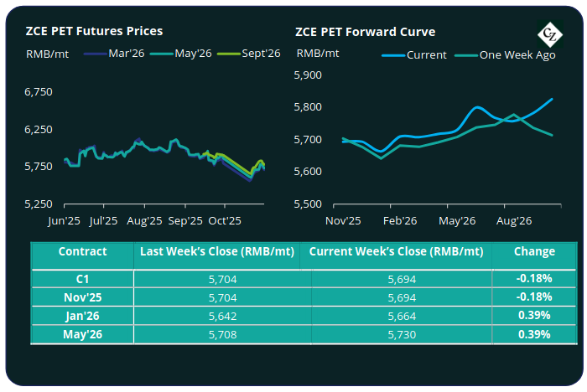The image size is (587, 392).
Task: Select the Jan'26 contract row label
Action: (x=82, y=315)
